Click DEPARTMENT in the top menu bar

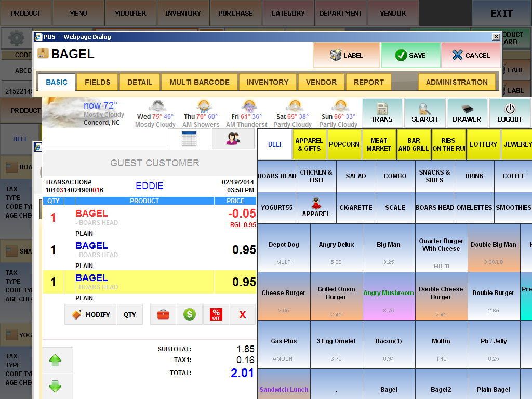click(x=340, y=13)
